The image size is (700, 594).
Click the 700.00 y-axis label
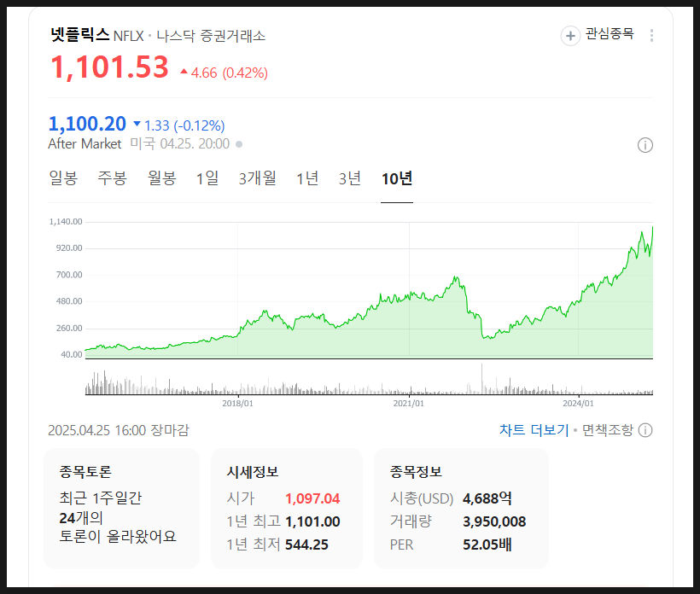click(69, 275)
